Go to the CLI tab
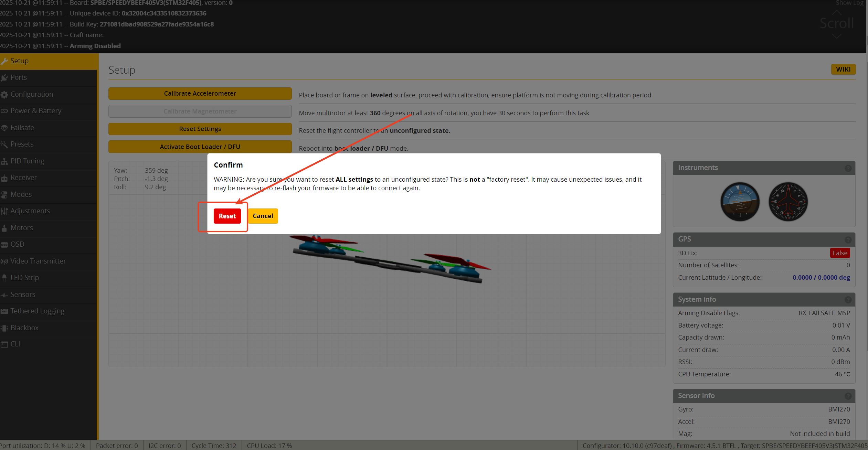Image resolution: width=868 pixels, height=450 pixels. [15, 344]
